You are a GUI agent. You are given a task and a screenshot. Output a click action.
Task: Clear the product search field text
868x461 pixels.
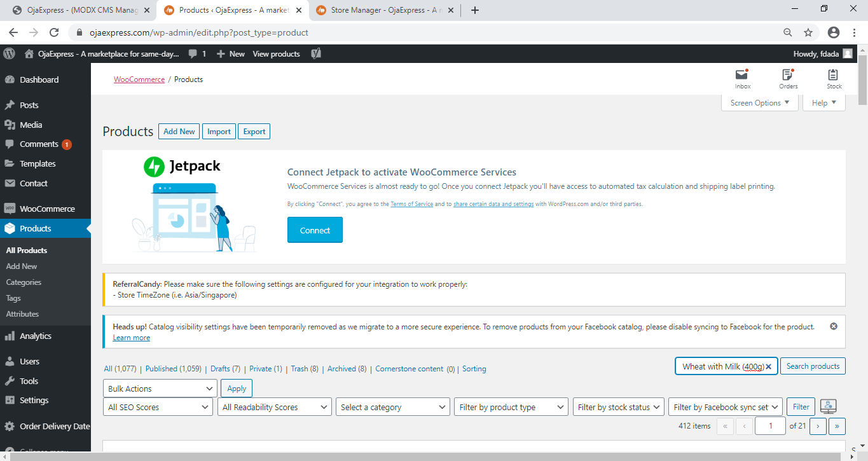[768, 366]
